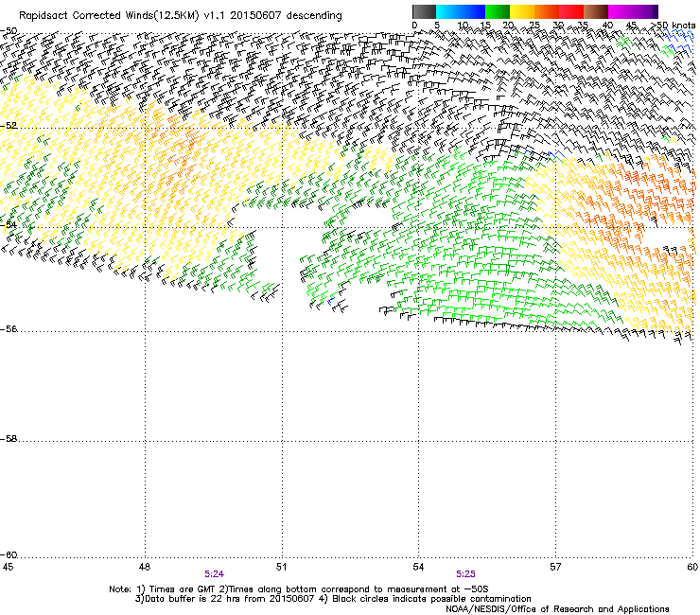Click the longitude label 57

point(555,567)
